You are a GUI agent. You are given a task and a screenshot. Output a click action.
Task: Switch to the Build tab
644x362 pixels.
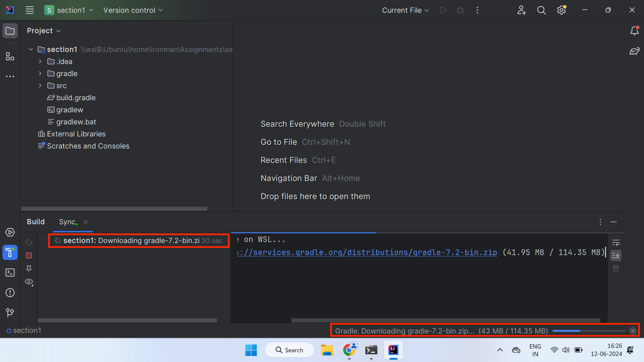pos(36,222)
